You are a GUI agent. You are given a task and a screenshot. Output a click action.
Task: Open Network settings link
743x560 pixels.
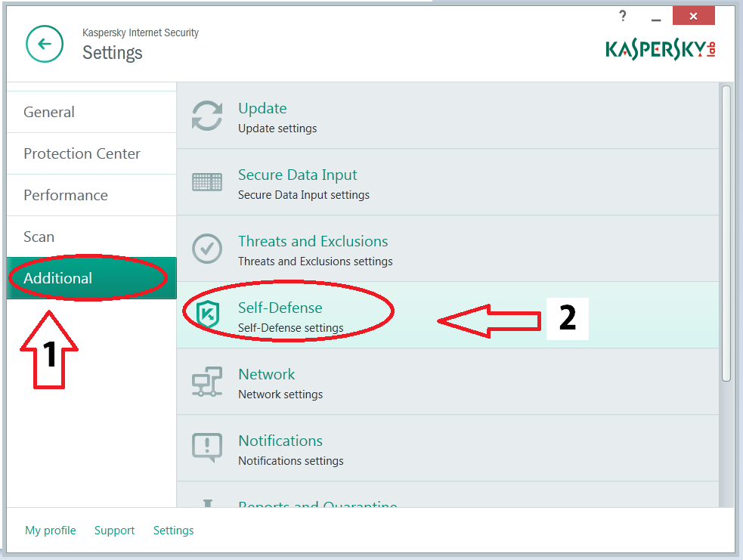266,374
